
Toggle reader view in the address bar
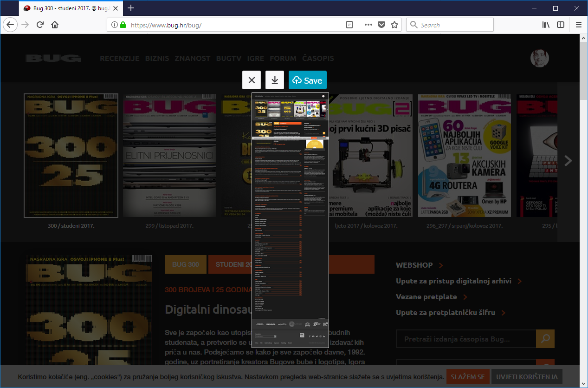[349, 25]
